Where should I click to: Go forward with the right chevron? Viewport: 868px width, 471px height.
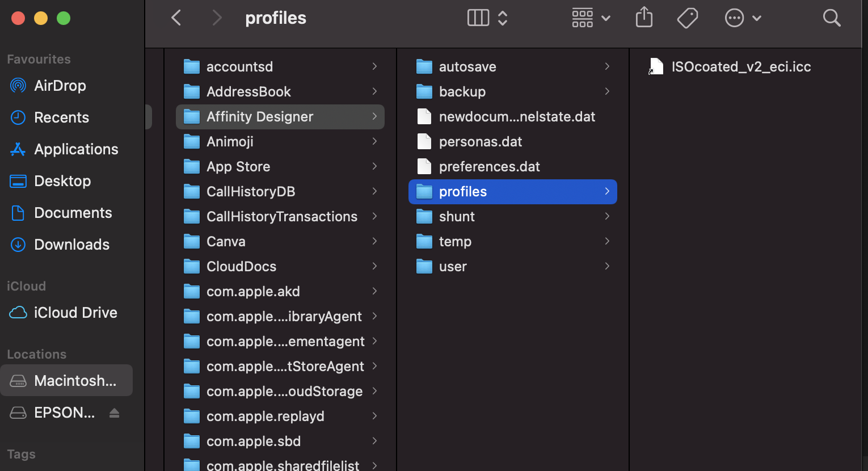[x=217, y=18]
